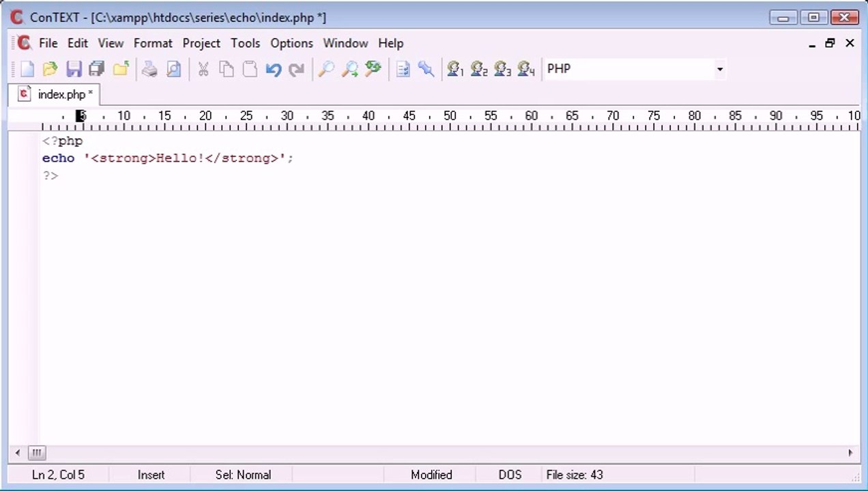Create a new file with the toolbar icon
Viewport: 868px width, 491px height.
pyautogui.click(x=27, y=69)
